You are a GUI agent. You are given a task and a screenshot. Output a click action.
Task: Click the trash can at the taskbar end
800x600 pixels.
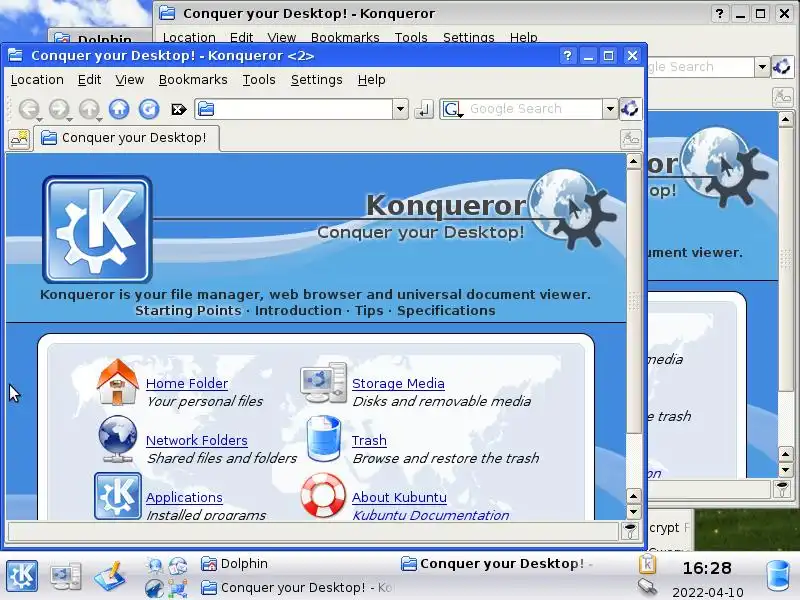point(778,576)
